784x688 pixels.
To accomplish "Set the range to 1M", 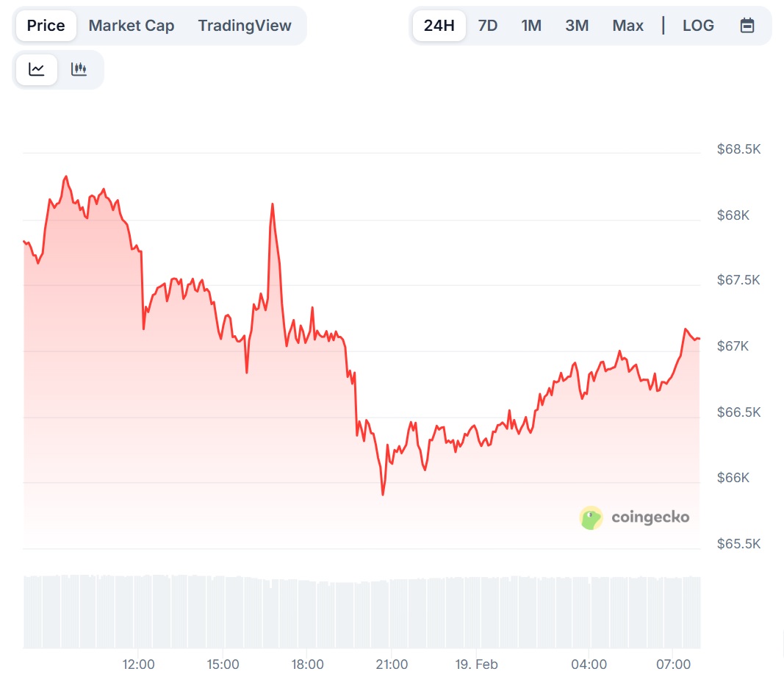I will [531, 26].
